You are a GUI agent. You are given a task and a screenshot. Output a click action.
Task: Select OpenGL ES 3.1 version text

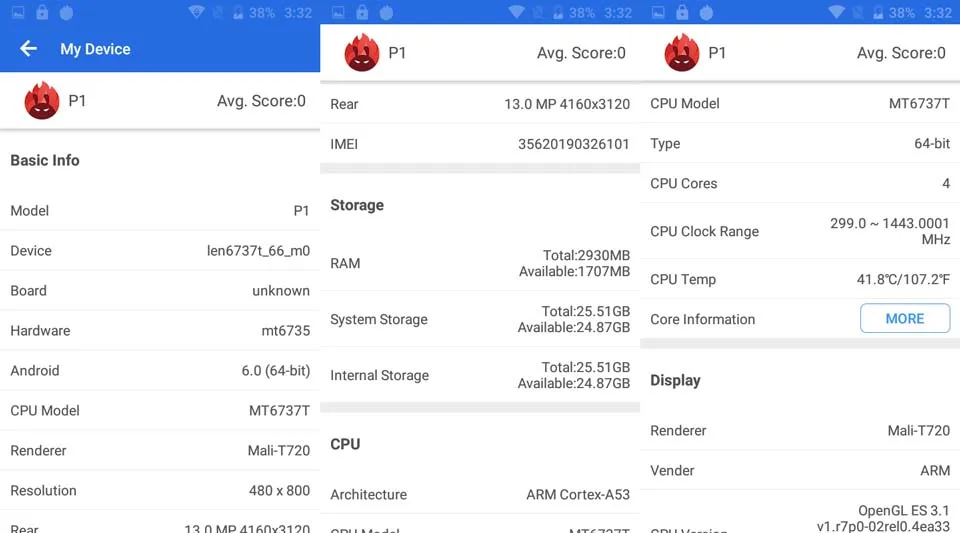[904, 510]
